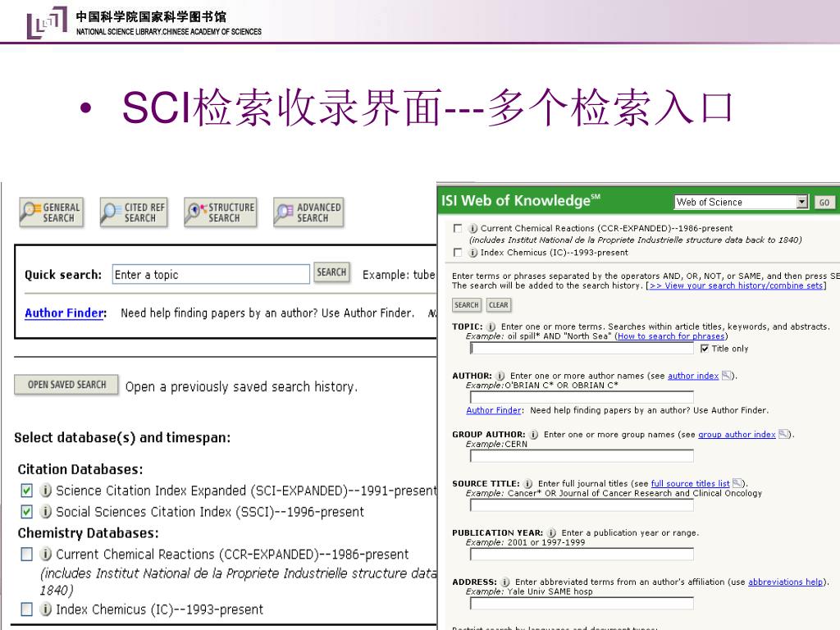Image resolution: width=840 pixels, height=630 pixels.
Task: Open the Author Finder link in Quick search box
Action: click(64, 313)
